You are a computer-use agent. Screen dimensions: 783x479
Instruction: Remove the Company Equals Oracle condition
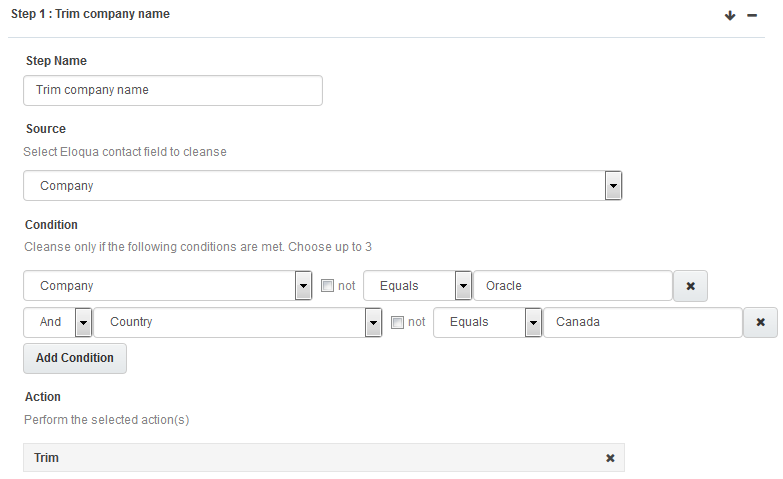pos(690,286)
